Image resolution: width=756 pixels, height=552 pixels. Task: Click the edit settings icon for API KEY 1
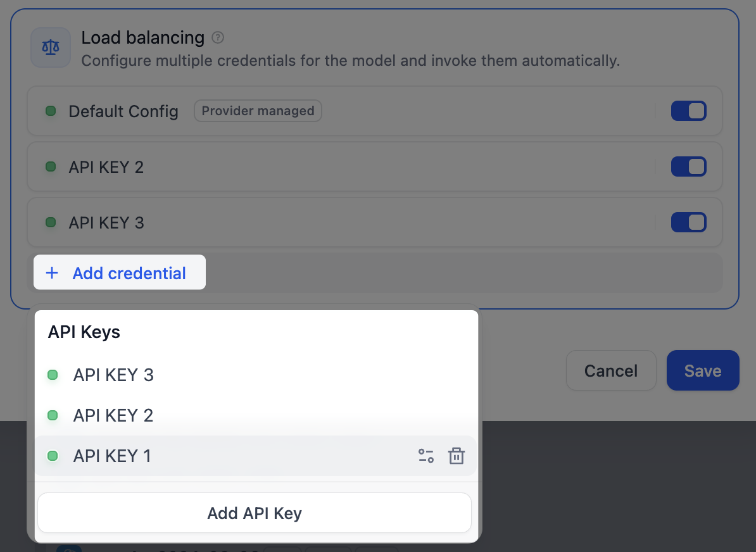(425, 456)
